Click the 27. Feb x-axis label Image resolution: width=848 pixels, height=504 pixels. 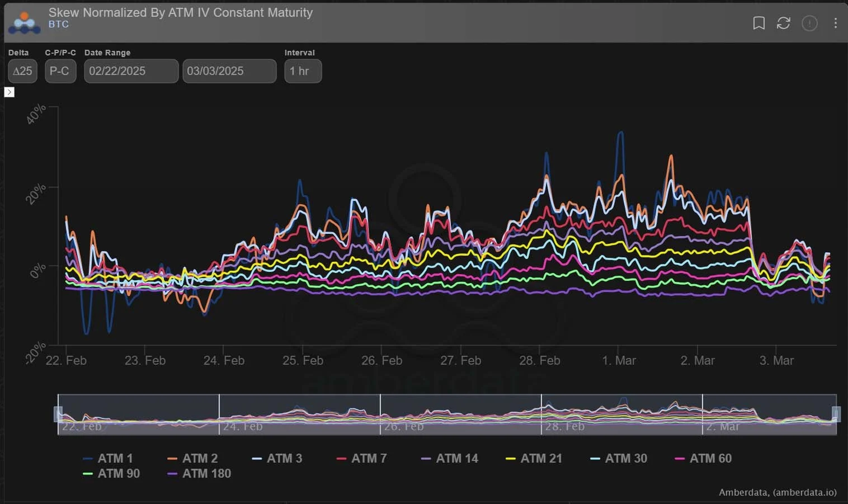(x=460, y=360)
